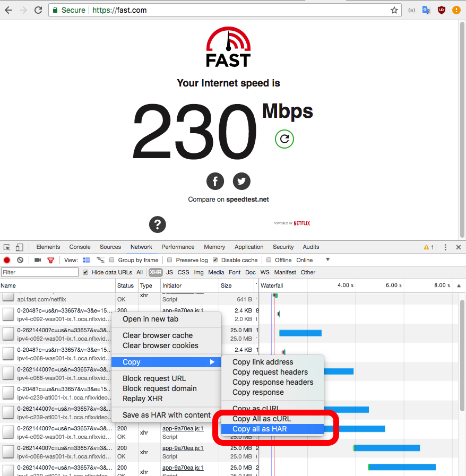Screen dimensions: 466x476
Task: Bookmark the page with the star icon
Action: pos(394,10)
